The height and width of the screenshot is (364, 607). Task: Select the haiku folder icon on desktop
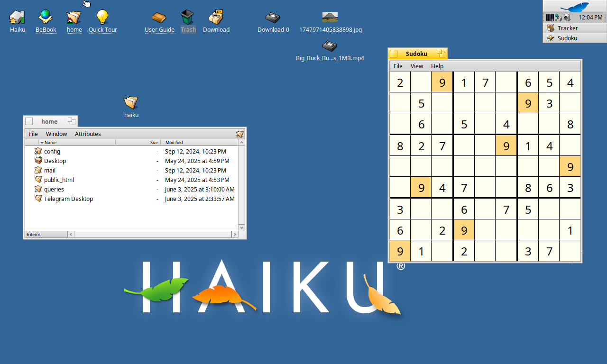click(131, 103)
